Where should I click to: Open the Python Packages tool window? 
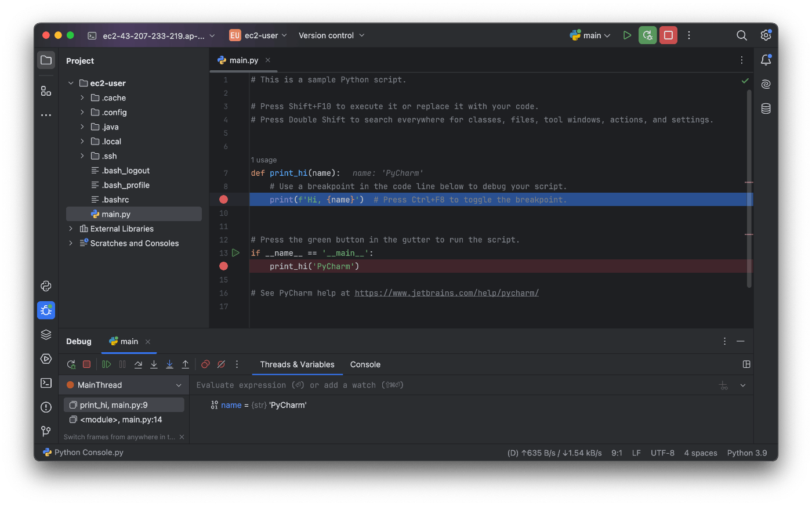[46, 286]
